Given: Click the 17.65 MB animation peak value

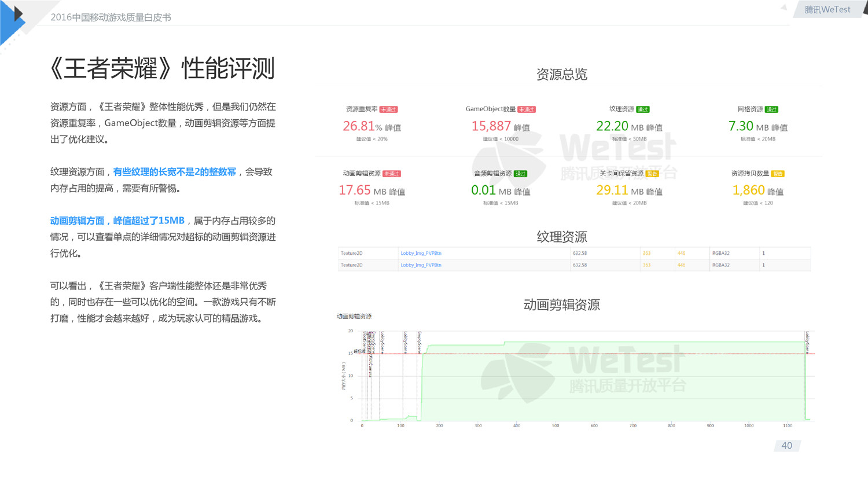Looking at the screenshot, I should [362, 190].
